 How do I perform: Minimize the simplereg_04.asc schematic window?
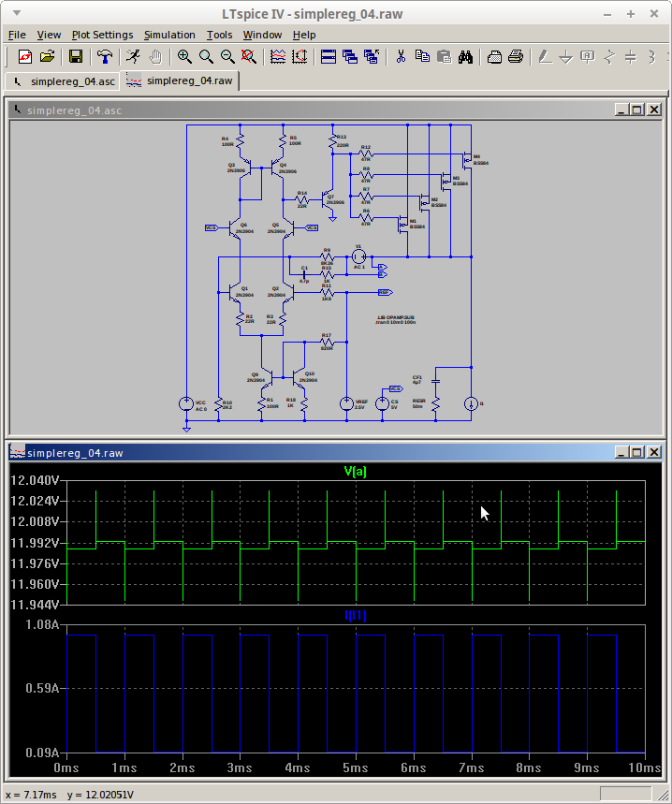(621, 110)
